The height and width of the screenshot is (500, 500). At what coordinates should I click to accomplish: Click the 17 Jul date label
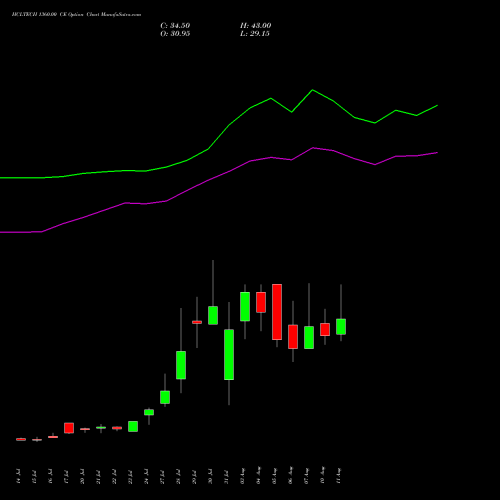(x=66, y=476)
